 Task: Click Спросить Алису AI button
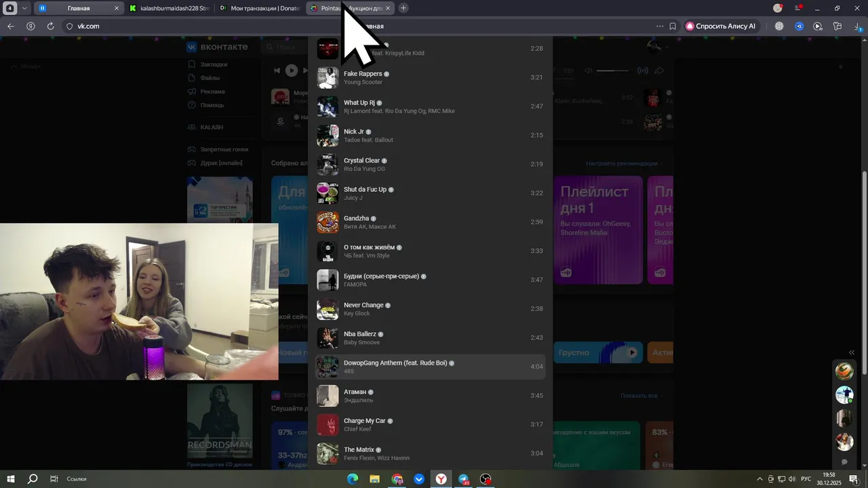[723, 26]
